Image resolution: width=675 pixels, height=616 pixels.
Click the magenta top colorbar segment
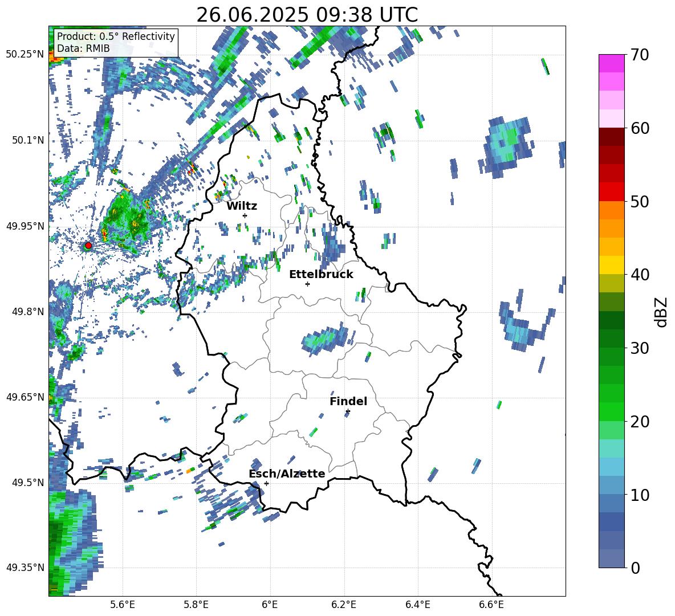coord(611,63)
